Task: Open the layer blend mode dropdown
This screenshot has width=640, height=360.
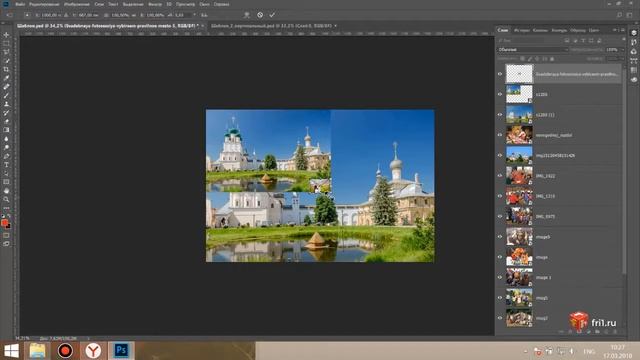Action: click(x=533, y=49)
